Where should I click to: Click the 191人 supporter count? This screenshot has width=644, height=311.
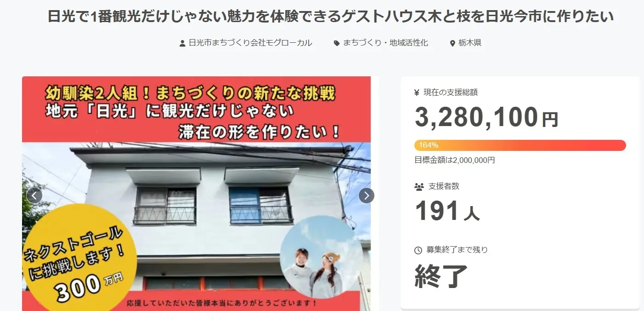click(x=447, y=211)
